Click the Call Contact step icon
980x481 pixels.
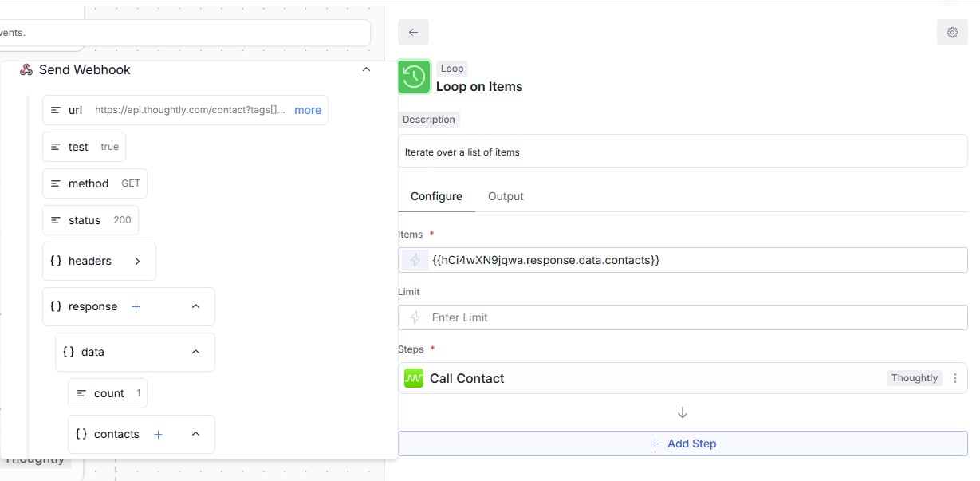tap(413, 377)
